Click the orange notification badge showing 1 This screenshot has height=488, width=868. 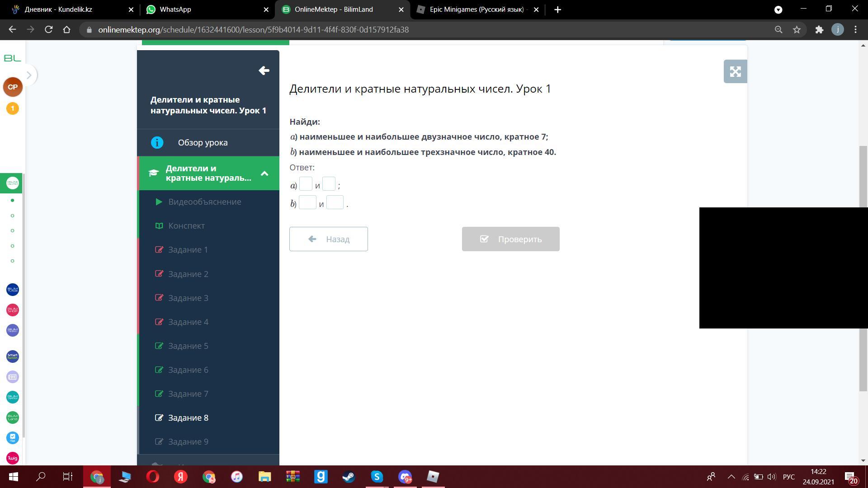(13, 108)
